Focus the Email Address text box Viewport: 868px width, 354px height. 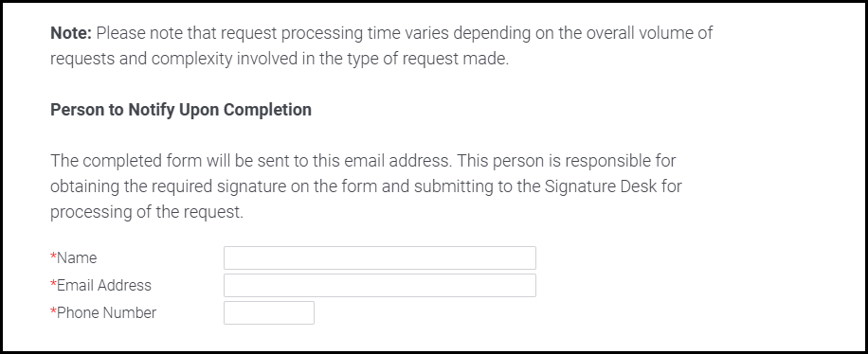(x=380, y=286)
